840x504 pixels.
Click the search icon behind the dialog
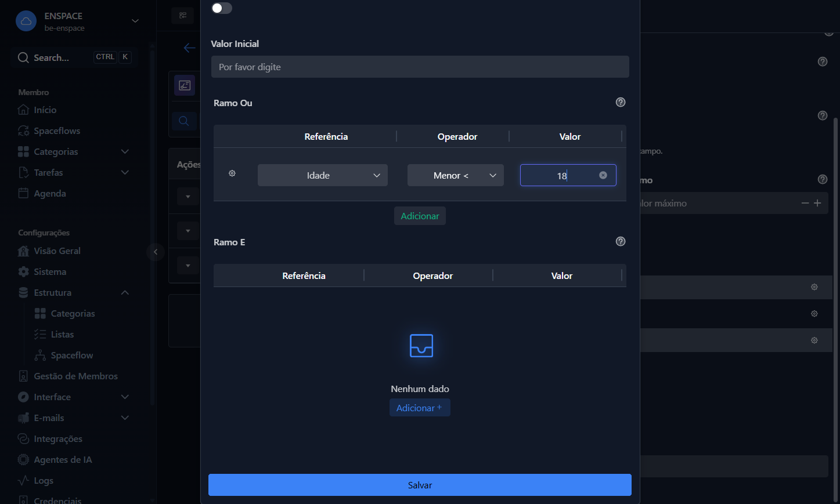pos(184,121)
